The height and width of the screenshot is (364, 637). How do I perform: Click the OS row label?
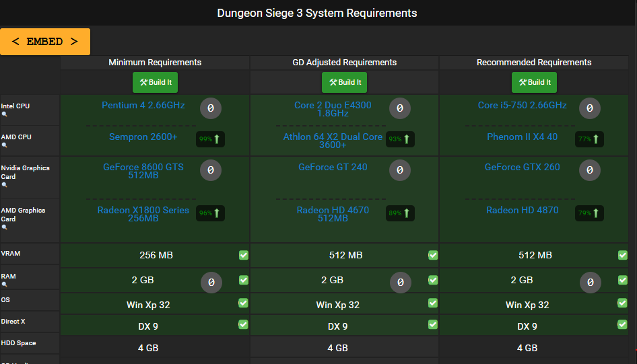[5, 300]
